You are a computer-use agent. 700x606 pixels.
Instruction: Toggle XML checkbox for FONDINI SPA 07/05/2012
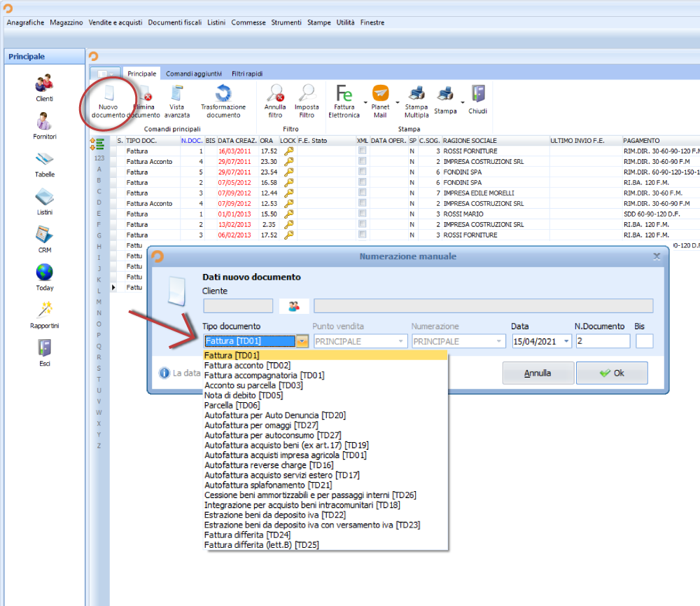(x=363, y=182)
